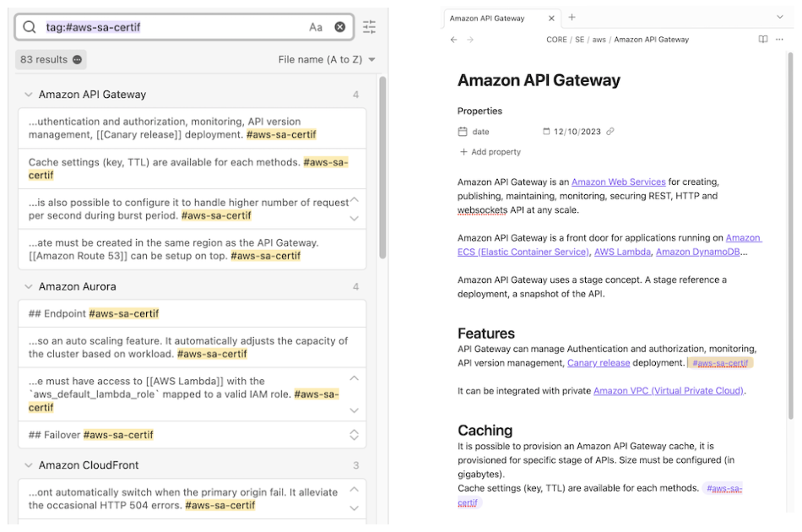Viewport: 802px width, 532px height.
Task: Open the Amazon ECS (Elastic Container Service) link
Action: point(523,252)
